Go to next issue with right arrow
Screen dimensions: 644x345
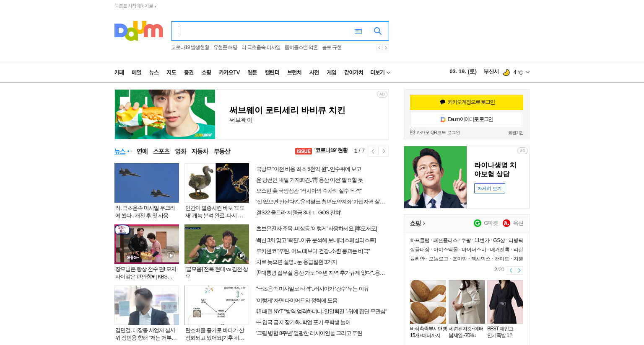click(384, 151)
